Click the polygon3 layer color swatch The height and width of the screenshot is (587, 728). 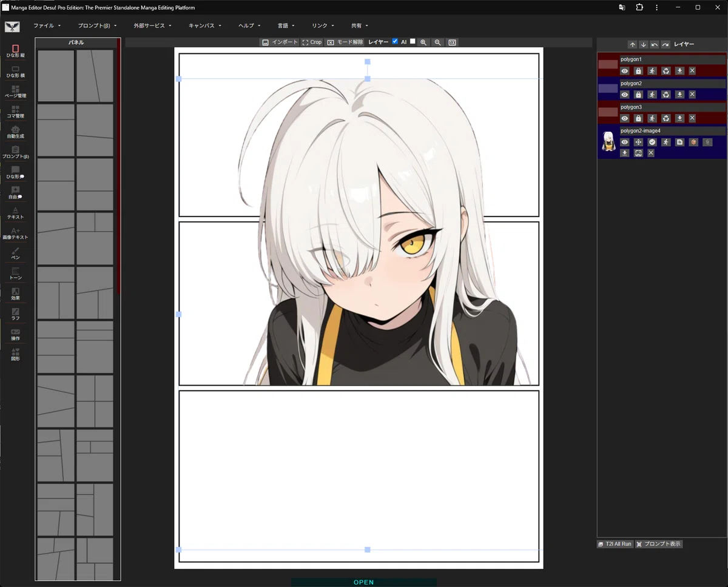(x=608, y=112)
